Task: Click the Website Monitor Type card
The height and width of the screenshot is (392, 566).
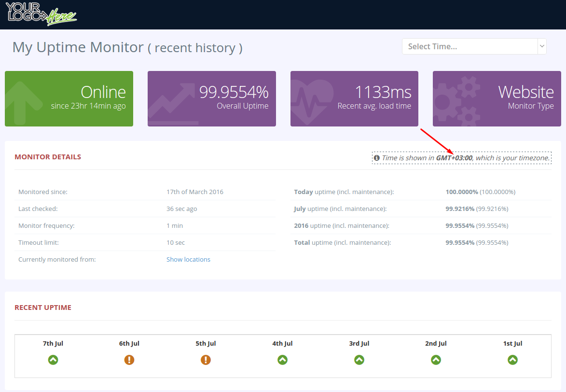Action: [497, 98]
